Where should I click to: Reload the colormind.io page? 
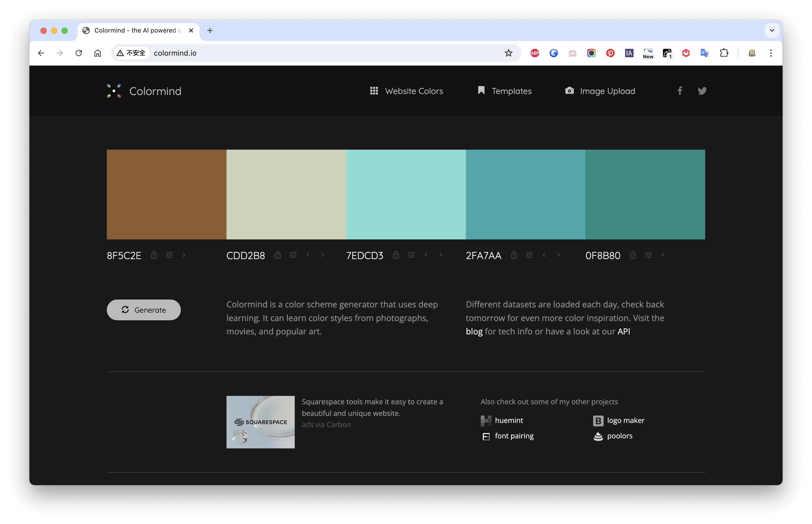click(x=79, y=53)
